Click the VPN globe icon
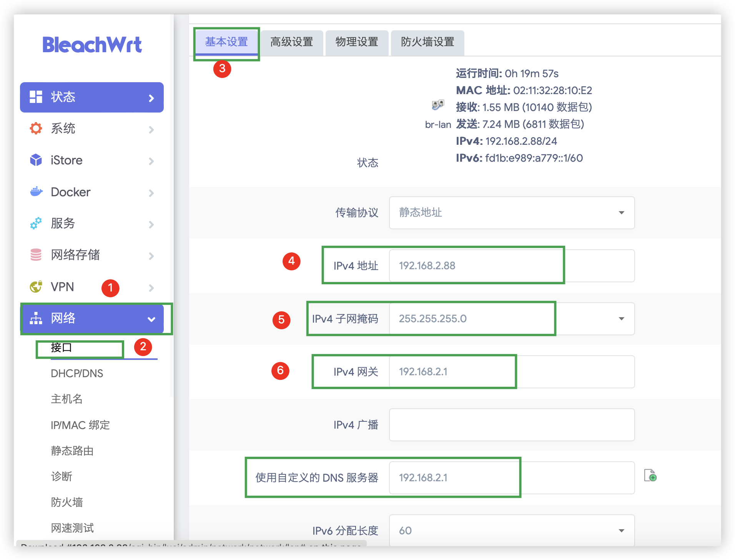735x560 pixels. 36,287
